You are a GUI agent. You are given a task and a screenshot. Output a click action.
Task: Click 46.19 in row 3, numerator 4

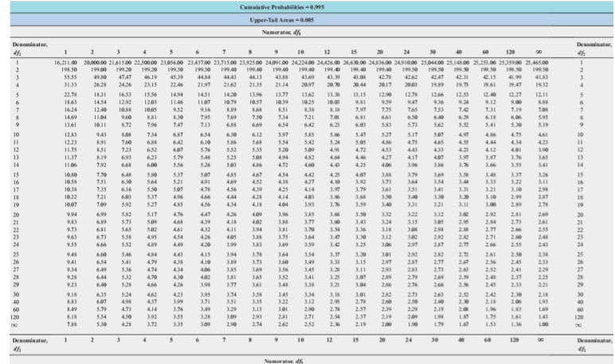click(x=151, y=77)
